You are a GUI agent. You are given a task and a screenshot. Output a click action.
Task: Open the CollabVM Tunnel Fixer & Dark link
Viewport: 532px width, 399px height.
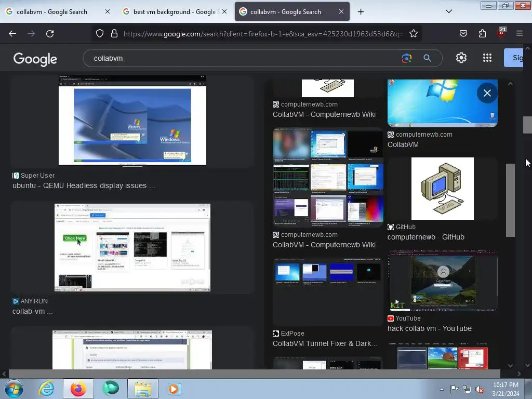point(325,344)
